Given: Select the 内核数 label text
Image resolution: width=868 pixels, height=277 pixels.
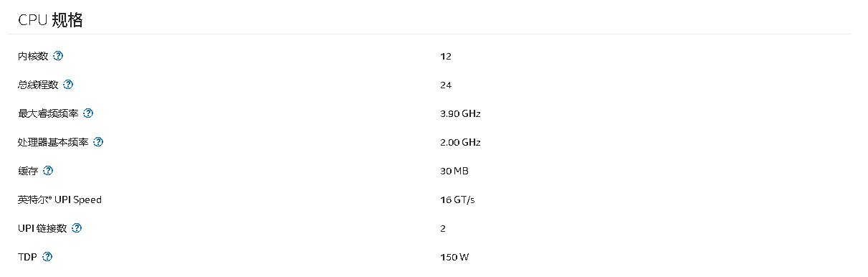Looking at the screenshot, I should pyautogui.click(x=33, y=56).
